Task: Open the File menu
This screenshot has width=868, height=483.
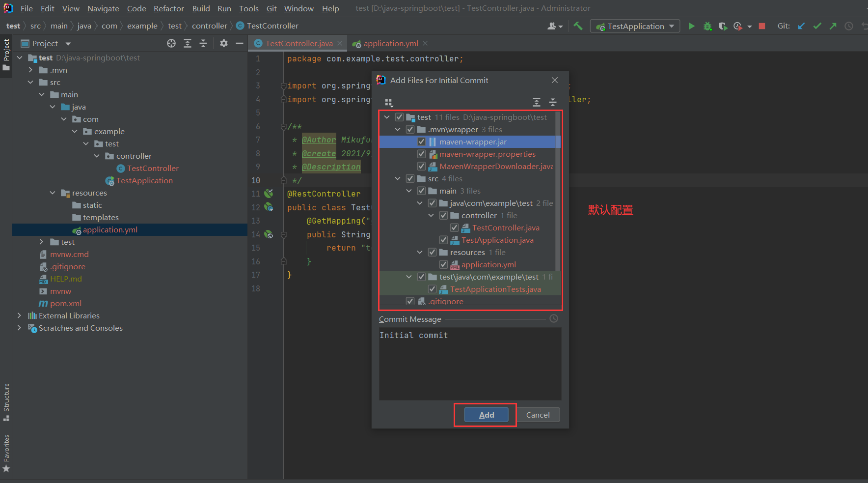Action: click(27, 8)
